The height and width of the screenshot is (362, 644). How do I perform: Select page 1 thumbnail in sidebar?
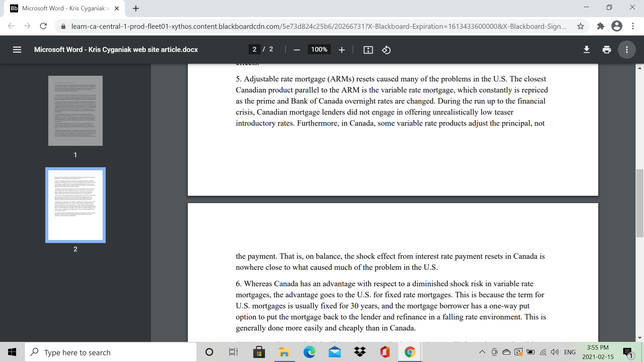[75, 111]
